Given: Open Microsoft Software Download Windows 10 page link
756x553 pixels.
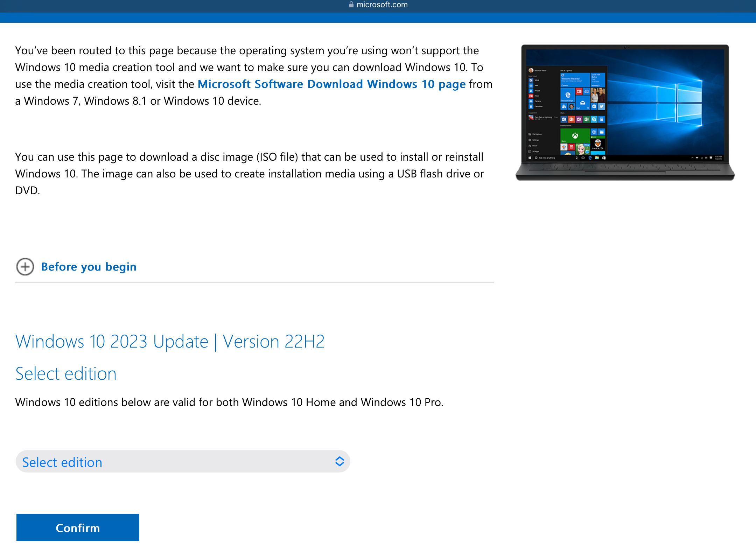Looking at the screenshot, I should pyautogui.click(x=331, y=84).
